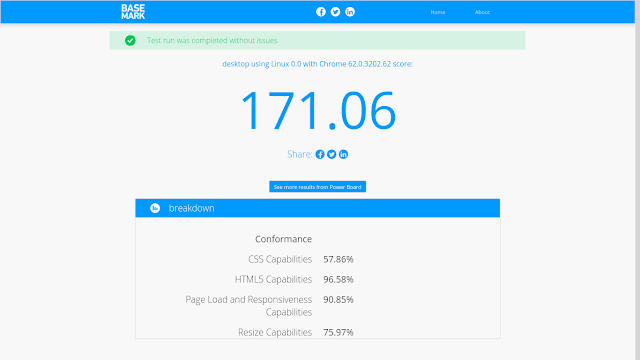Open the LinkedIn icon in header
This screenshot has width=640, height=360.
[350, 12]
